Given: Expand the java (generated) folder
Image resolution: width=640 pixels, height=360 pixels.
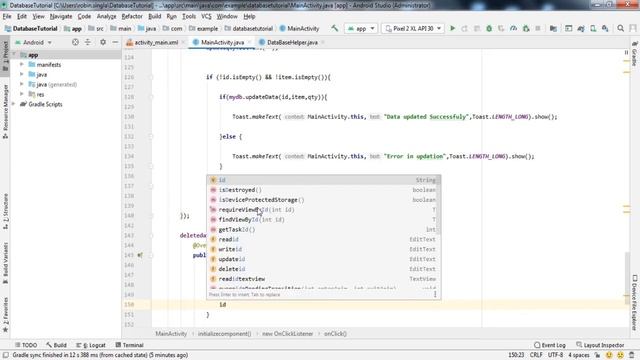Looking at the screenshot, I should click(22, 84).
